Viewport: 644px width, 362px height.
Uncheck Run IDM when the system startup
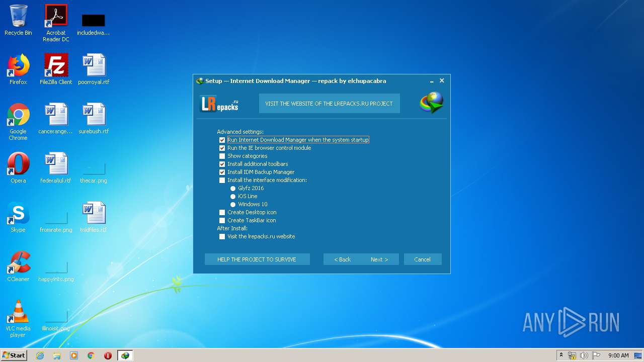tap(222, 140)
